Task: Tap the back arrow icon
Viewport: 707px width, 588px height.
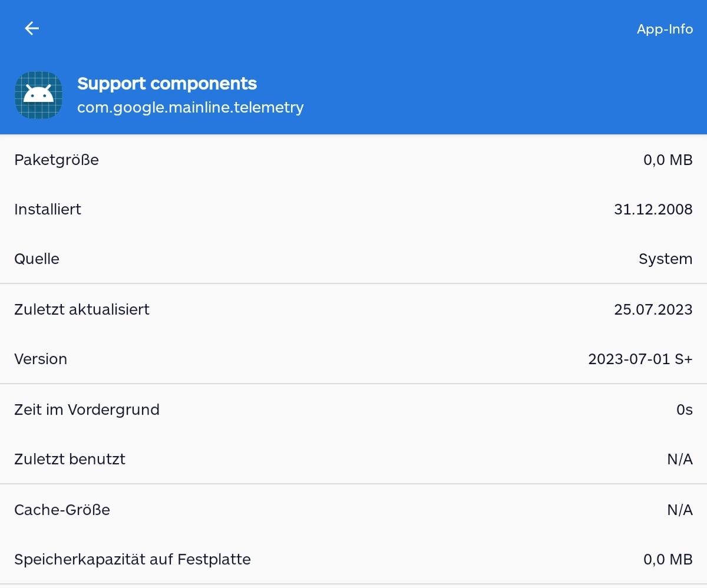Action: (32, 28)
